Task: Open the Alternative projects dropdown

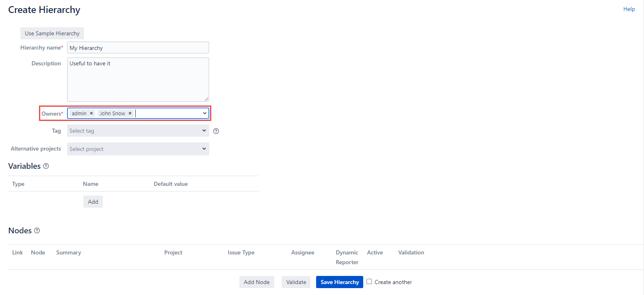Action: 138,149
